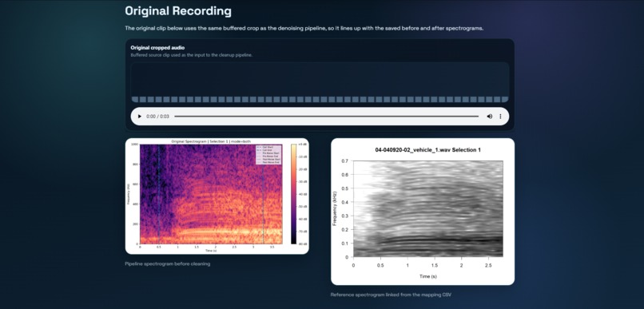This screenshot has height=309, width=644.
Task: Open the audio player more options menu
Action: tap(500, 117)
